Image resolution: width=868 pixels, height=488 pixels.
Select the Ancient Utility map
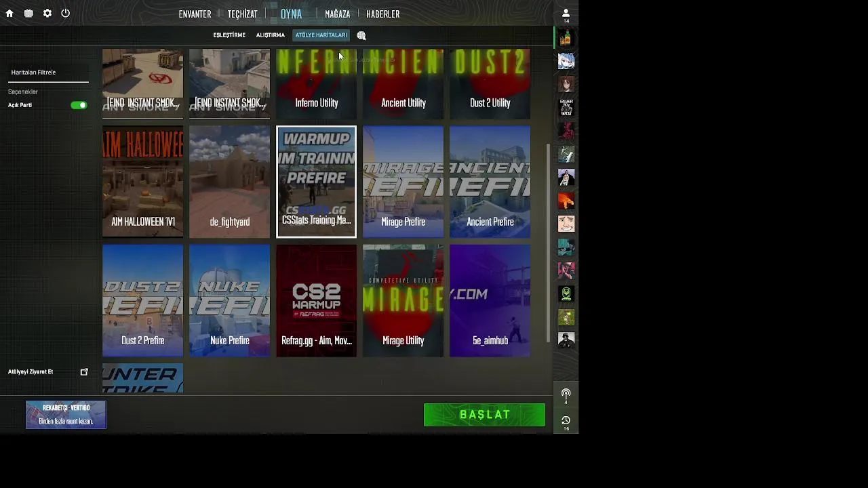point(403,84)
